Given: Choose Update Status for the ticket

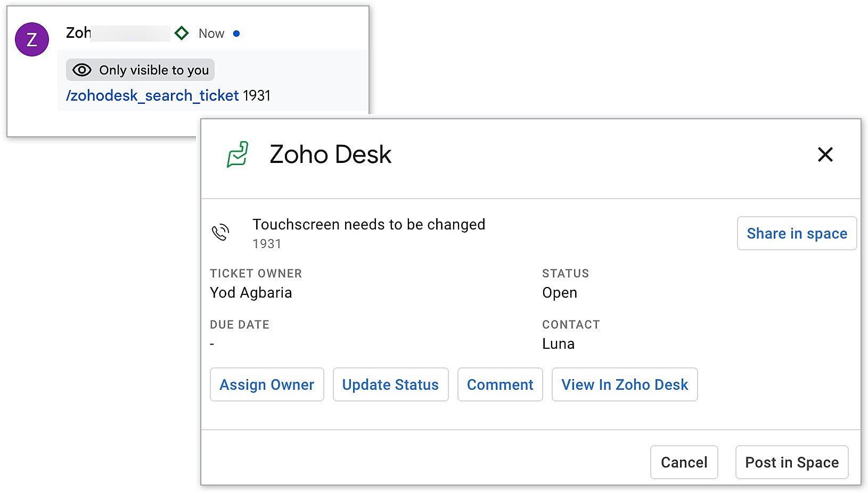Looking at the screenshot, I should click(390, 384).
